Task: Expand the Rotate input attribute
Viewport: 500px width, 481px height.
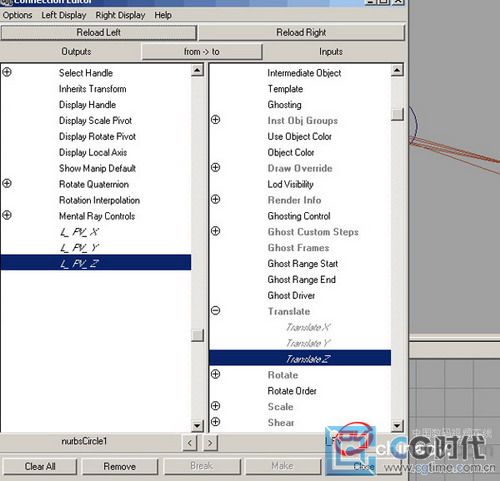Action: pyautogui.click(x=216, y=374)
